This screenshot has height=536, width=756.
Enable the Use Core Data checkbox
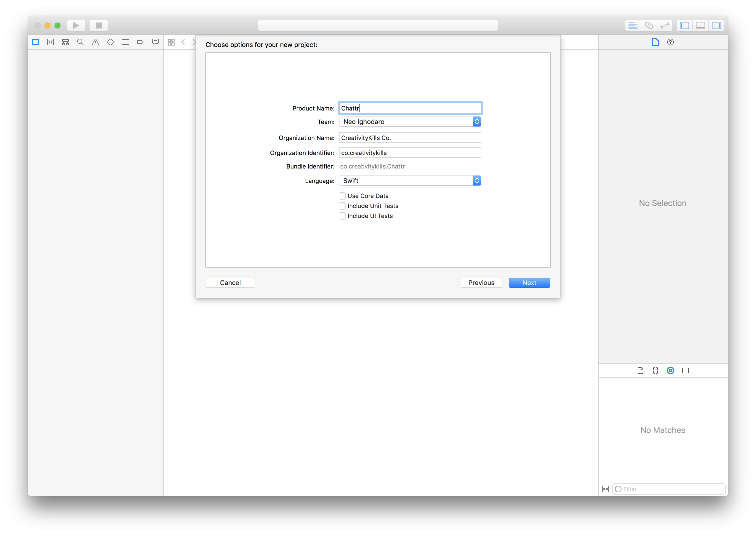342,196
